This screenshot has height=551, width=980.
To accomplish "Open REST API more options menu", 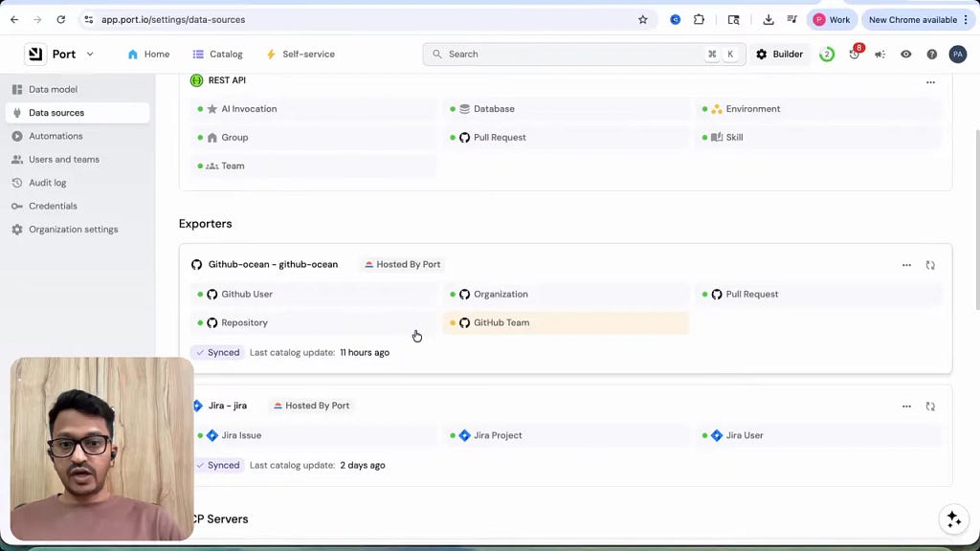I will [930, 82].
